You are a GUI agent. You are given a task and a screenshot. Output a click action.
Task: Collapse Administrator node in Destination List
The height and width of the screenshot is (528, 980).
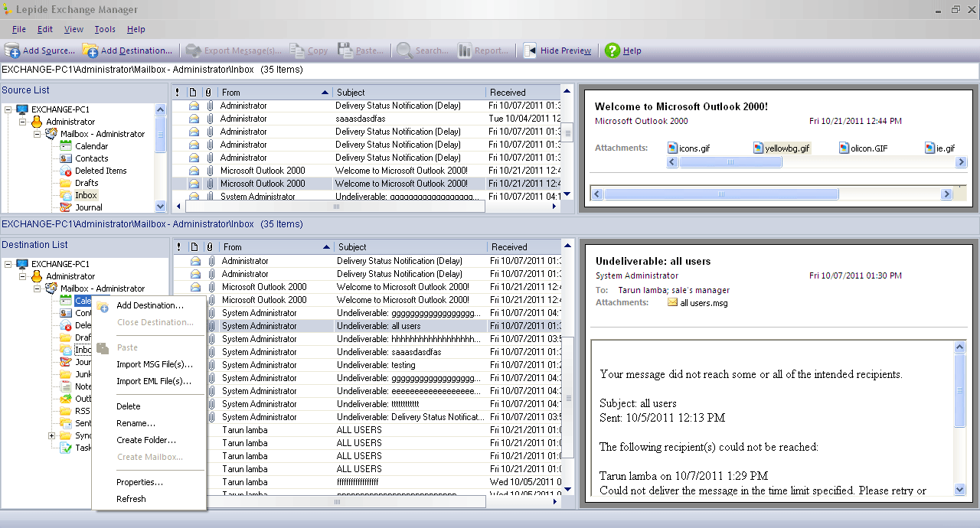tap(22, 276)
